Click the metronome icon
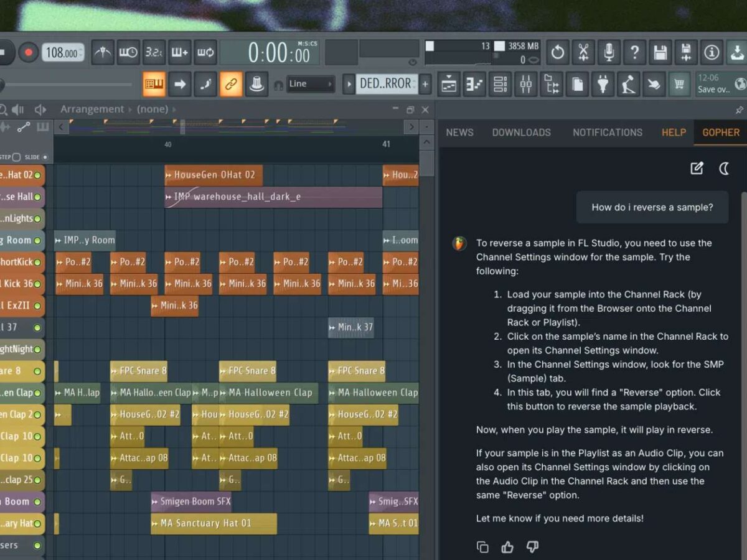 [x=103, y=53]
